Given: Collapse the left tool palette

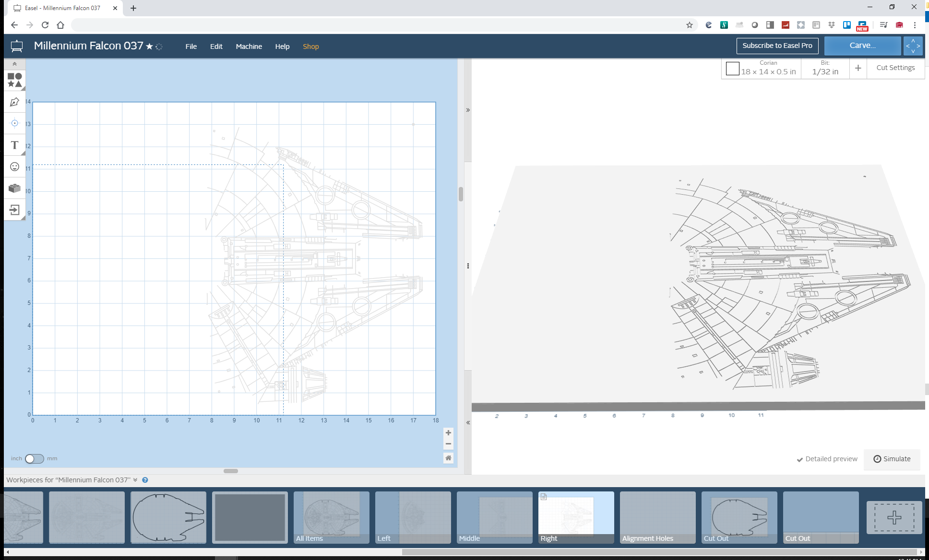Looking at the screenshot, I should click(14, 64).
